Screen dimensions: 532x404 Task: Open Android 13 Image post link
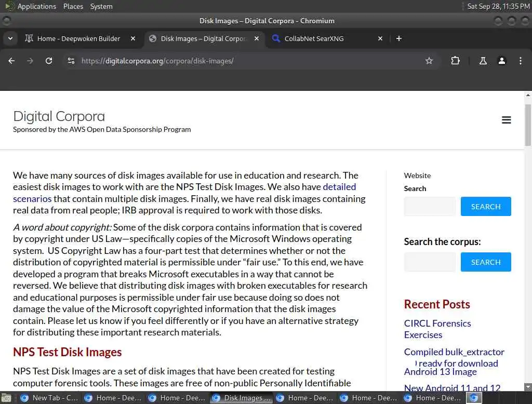(x=440, y=372)
